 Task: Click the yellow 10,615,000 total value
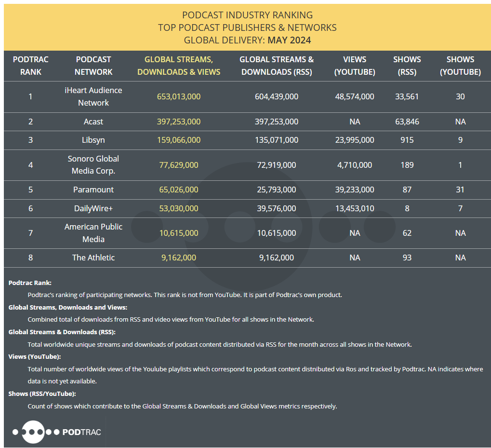click(x=179, y=233)
